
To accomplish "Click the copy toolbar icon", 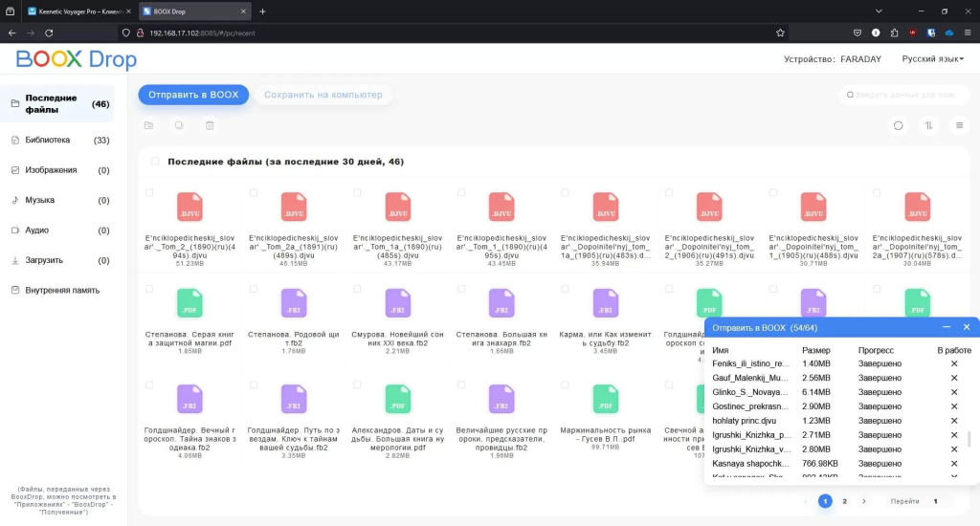I will tap(179, 125).
